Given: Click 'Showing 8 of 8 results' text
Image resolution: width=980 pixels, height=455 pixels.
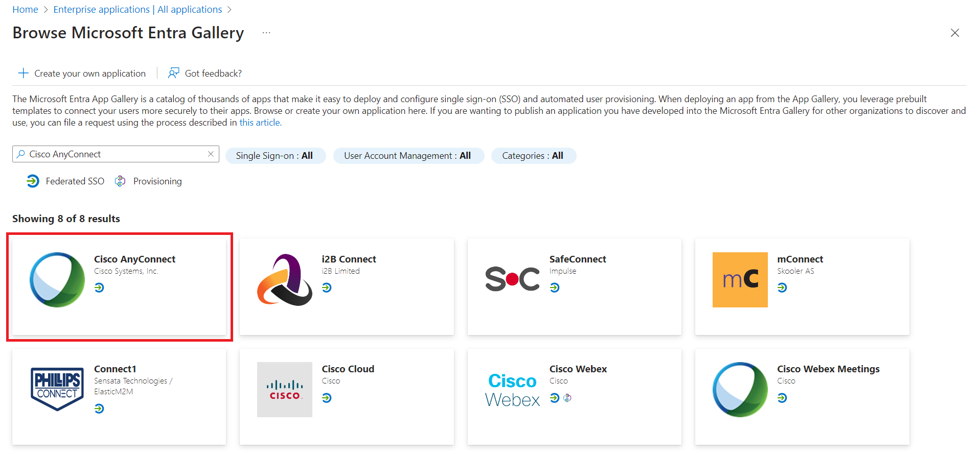Looking at the screenshot, I should [x=66, y=219].
